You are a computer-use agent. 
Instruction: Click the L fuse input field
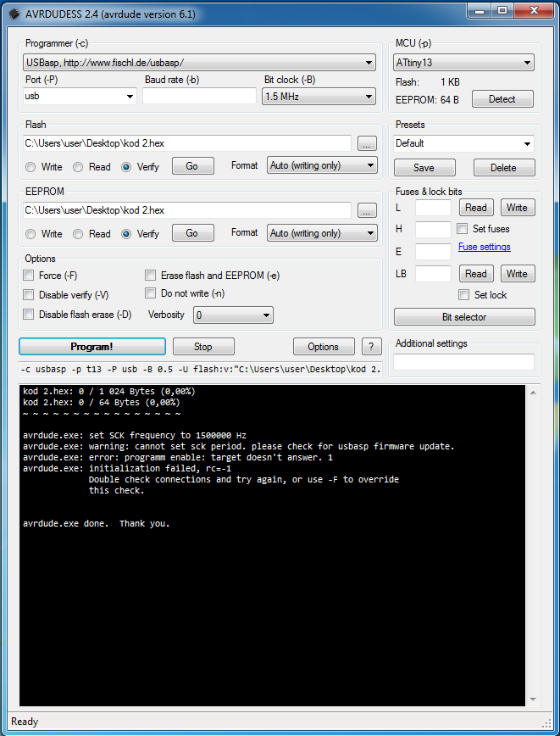click(x=434, y=208)
